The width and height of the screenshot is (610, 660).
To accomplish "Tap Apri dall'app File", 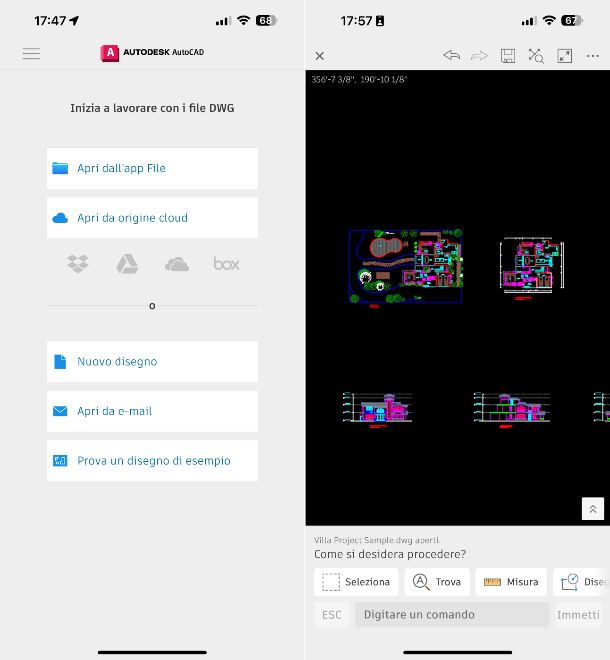I will coord(152,168).
